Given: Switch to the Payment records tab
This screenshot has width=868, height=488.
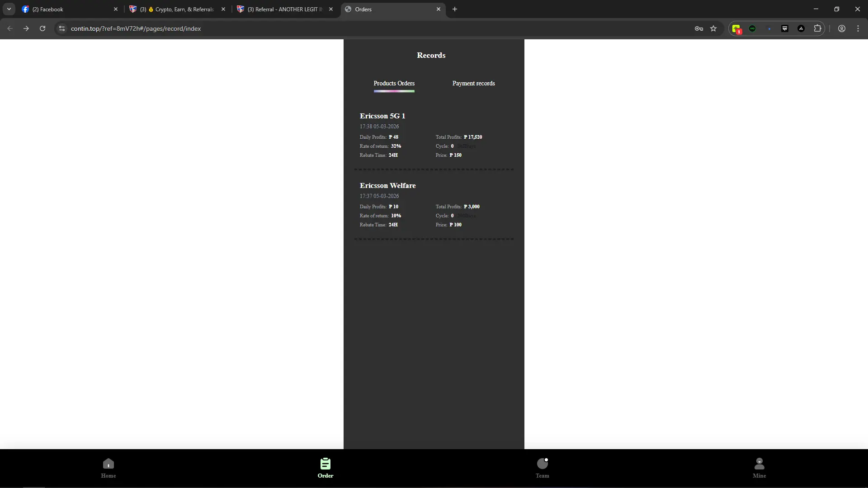Looking at the screenshot, I should pos(473,83).
